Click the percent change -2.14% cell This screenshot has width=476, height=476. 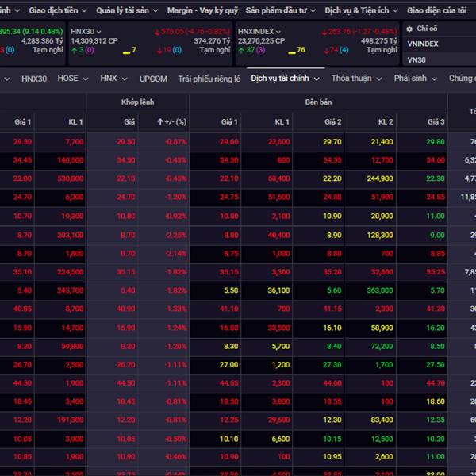coord(176,254)
